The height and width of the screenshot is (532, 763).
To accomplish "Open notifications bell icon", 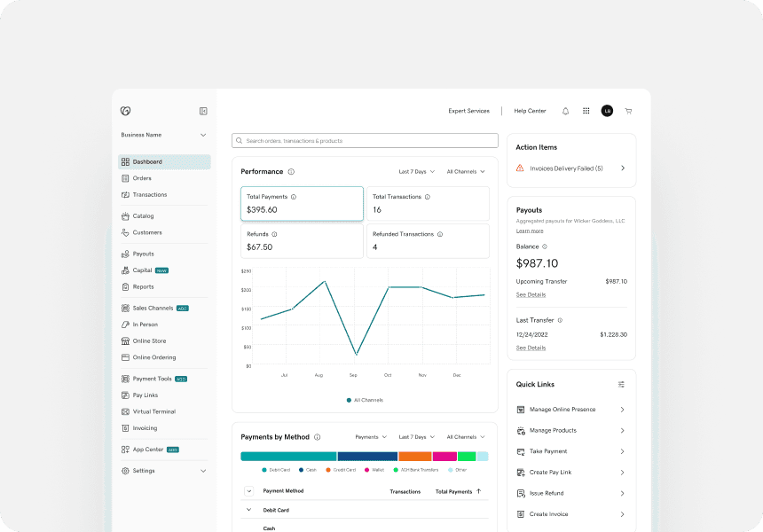I will pyautogui.click(x=565, y=111).
